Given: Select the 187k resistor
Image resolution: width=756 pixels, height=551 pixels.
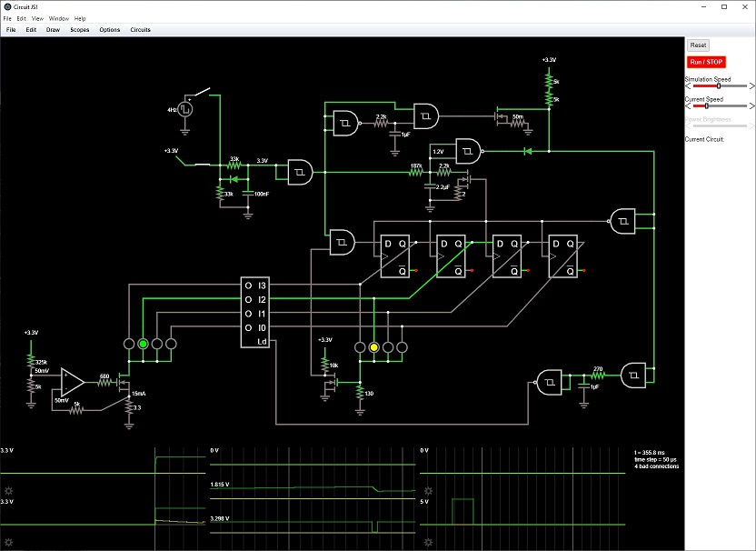Looking at the screenshot, I should 416,172.
